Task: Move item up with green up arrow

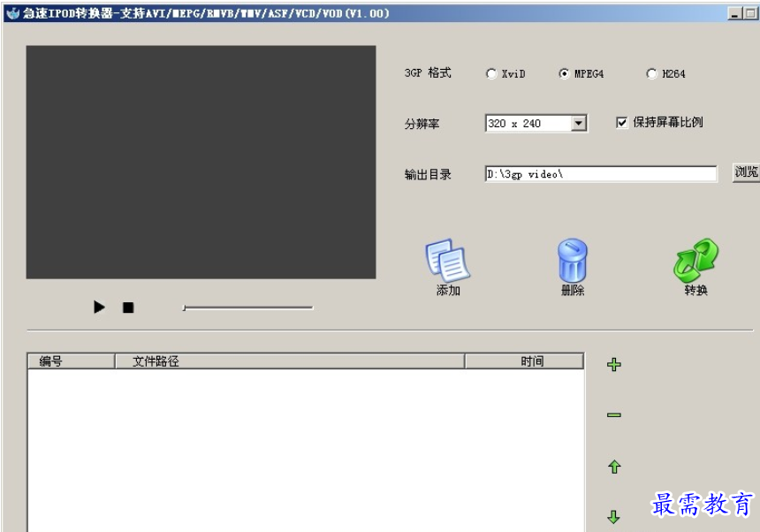Action: click(x=614, y=467)
